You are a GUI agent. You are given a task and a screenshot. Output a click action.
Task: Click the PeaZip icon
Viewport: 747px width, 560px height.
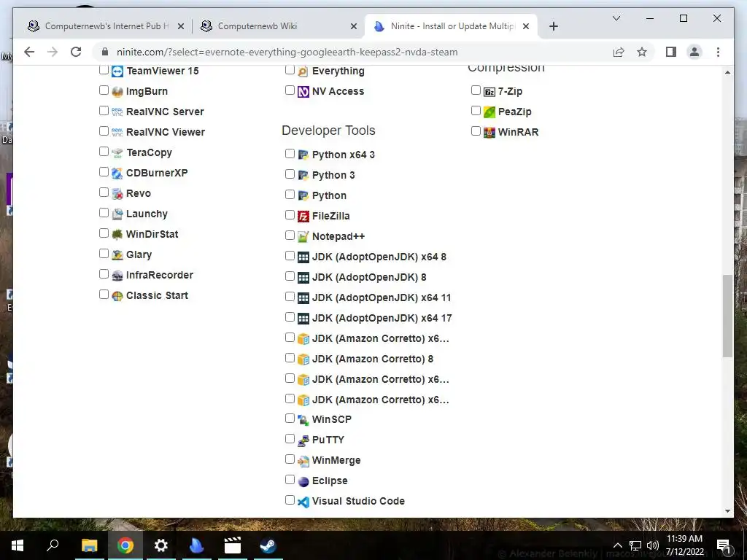pyautogui.click(x=489, y=112)
